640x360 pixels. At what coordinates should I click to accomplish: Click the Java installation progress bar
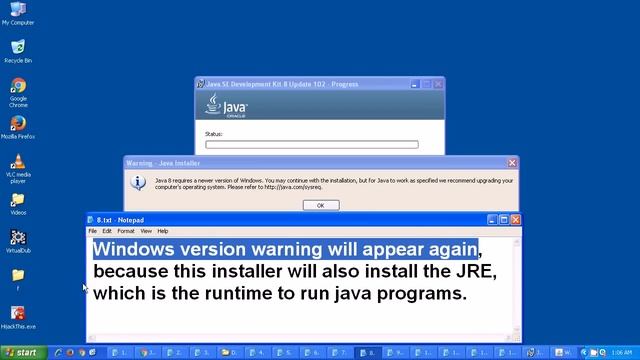(312, 144)
